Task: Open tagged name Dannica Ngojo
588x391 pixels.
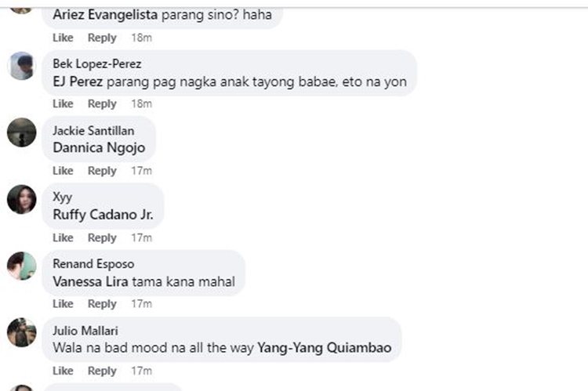Action: point(99,148)
